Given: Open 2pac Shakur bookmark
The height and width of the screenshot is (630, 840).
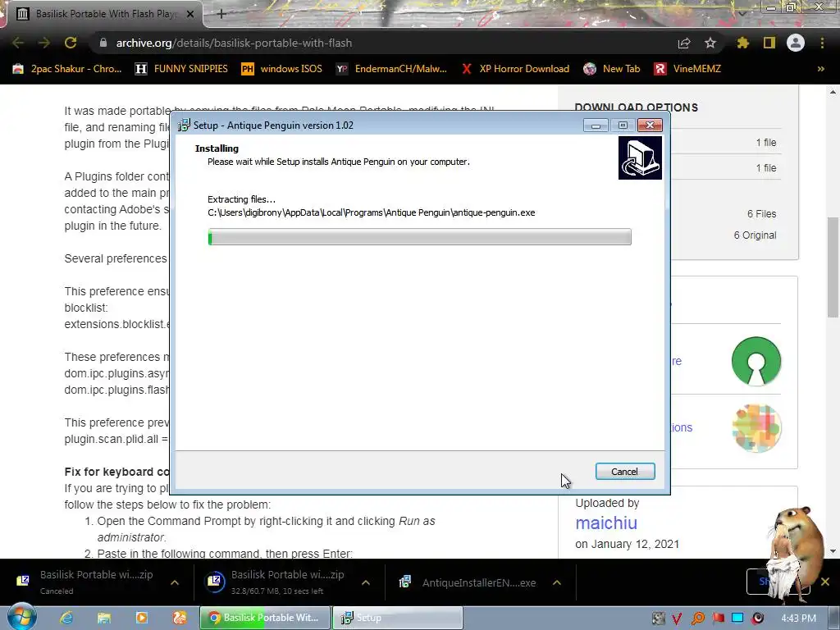Looking at the screenshot, I should [67, 69].
